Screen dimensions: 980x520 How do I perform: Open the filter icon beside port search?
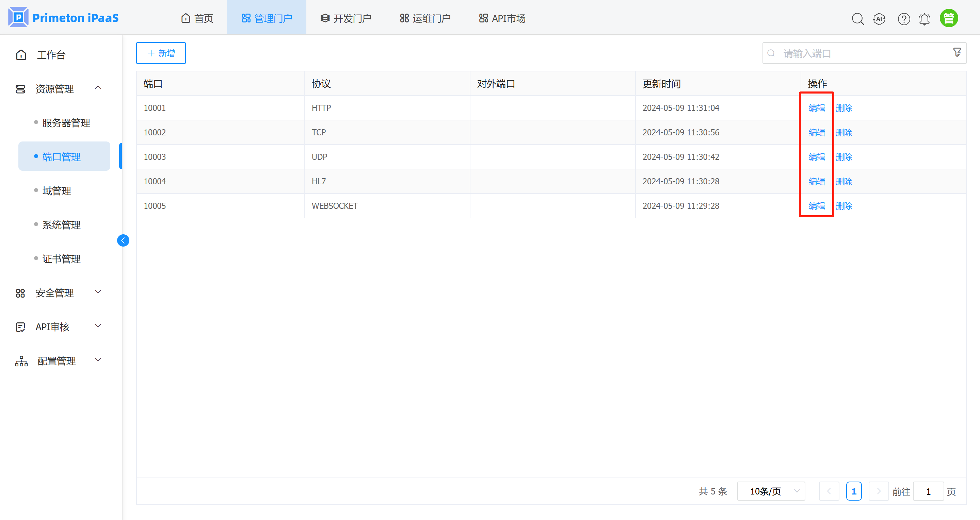(x=957, y=52)
